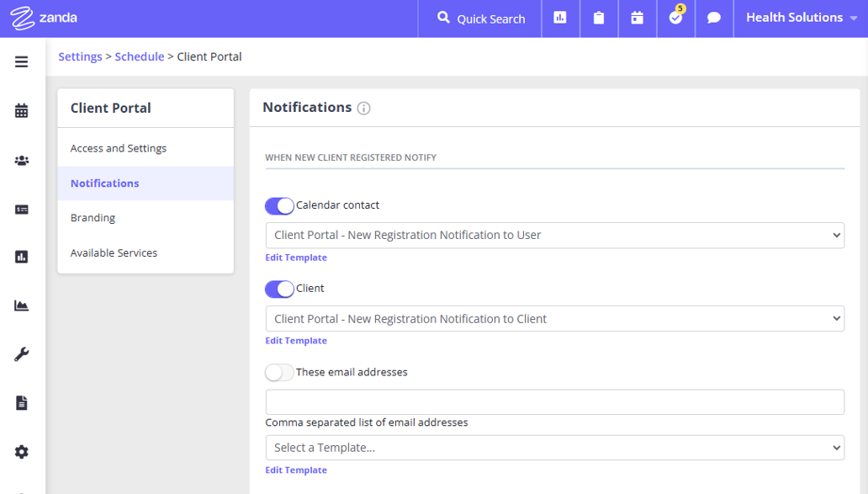Expand the Health Solutions account dropdown
The width and height of the screenshot is (868, 494).
click(799, 17)
